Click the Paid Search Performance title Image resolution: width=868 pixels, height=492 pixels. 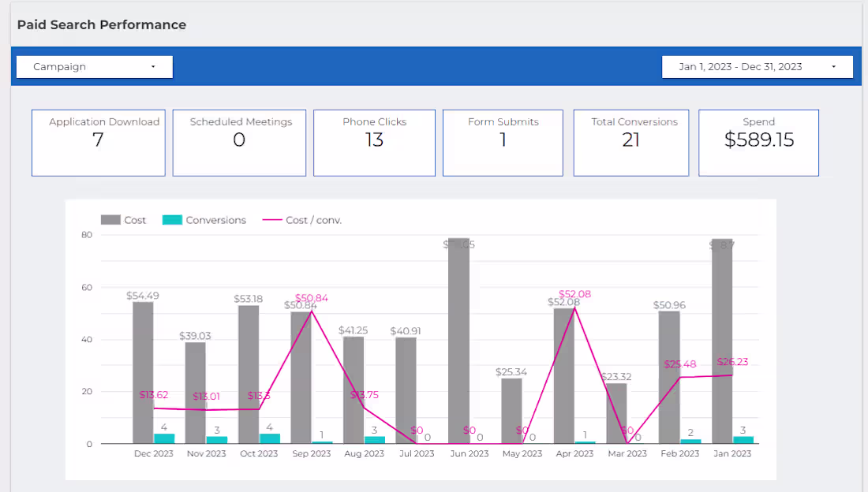[101, 24]
